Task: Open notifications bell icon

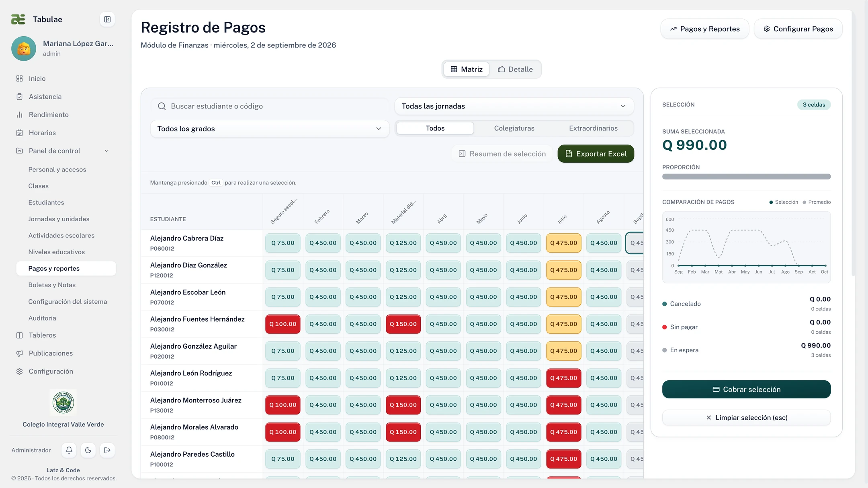Action: [x=69, y=450]
